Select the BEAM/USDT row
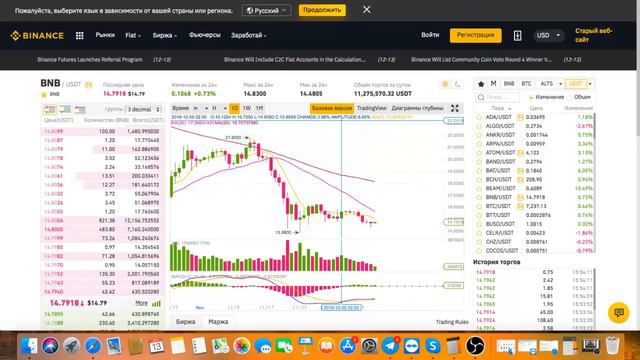 (535, 188)
